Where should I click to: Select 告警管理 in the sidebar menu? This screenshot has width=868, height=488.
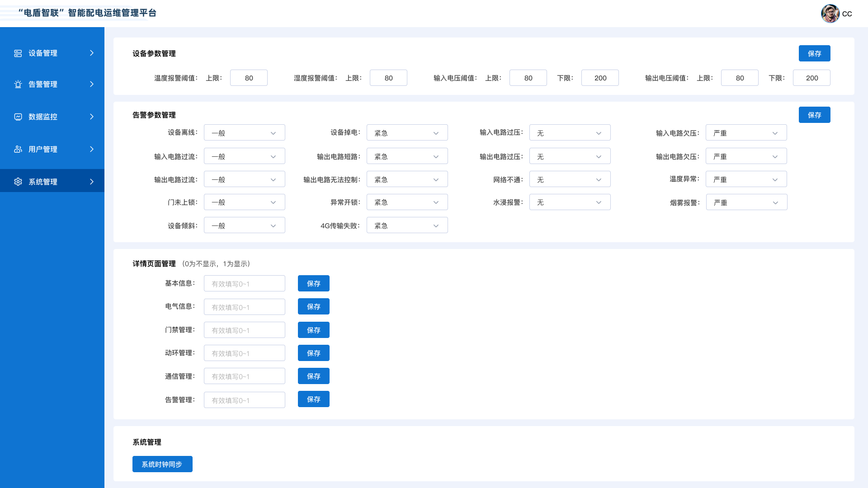click(x=43, y=84)
